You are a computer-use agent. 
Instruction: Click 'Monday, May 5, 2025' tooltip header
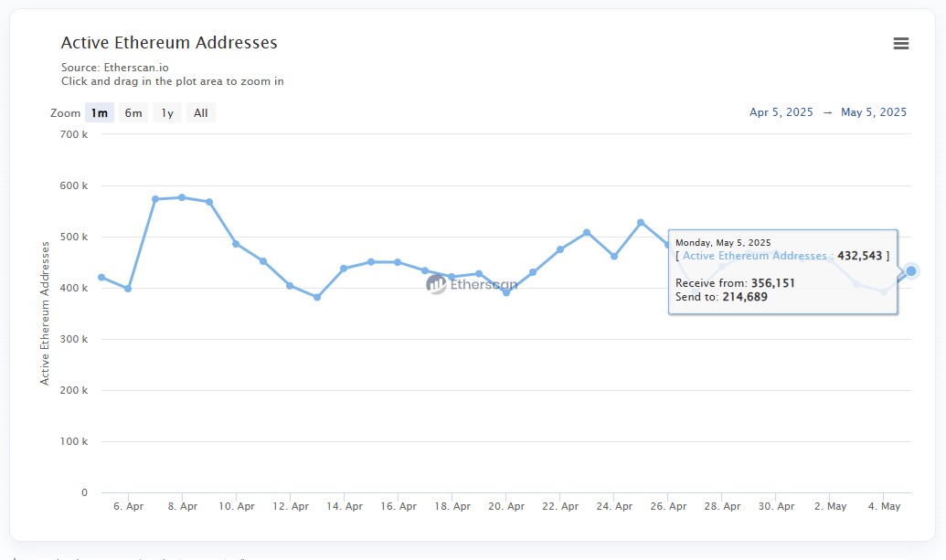point(723,242)
